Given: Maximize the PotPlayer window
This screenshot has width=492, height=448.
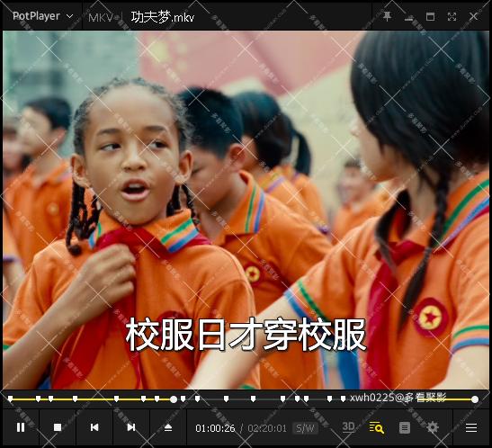Looking at the screenshot, I should [430, 16].
